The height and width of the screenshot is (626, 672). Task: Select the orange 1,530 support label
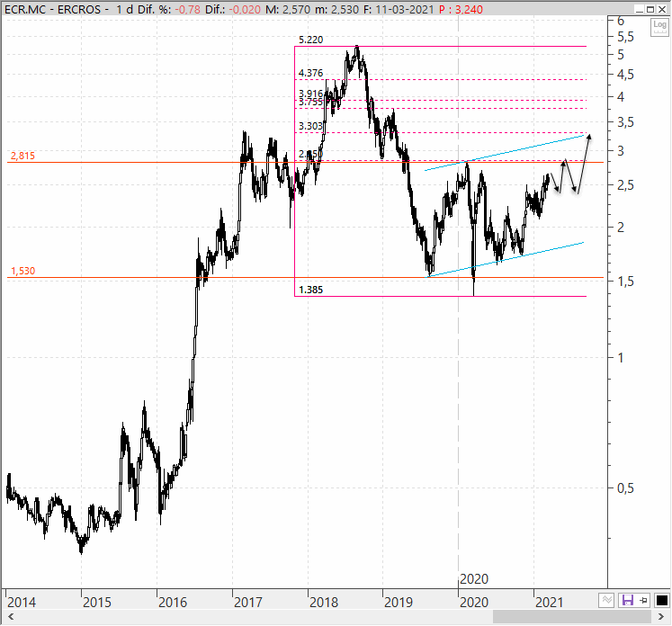22,271
